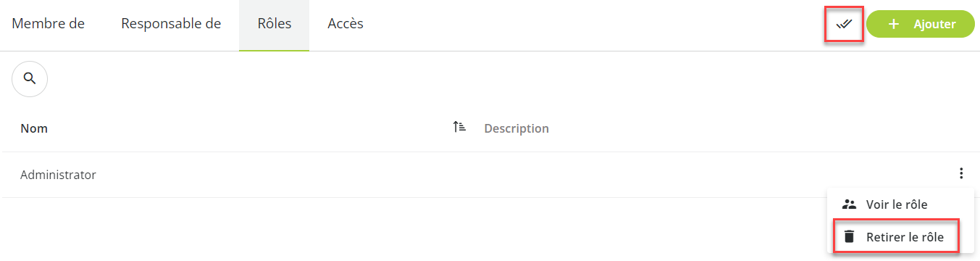Image resolution: width=980 pixels, height=261 pixels.
Task: Open the search magnifier button
Action: click(x=30, y=79)
